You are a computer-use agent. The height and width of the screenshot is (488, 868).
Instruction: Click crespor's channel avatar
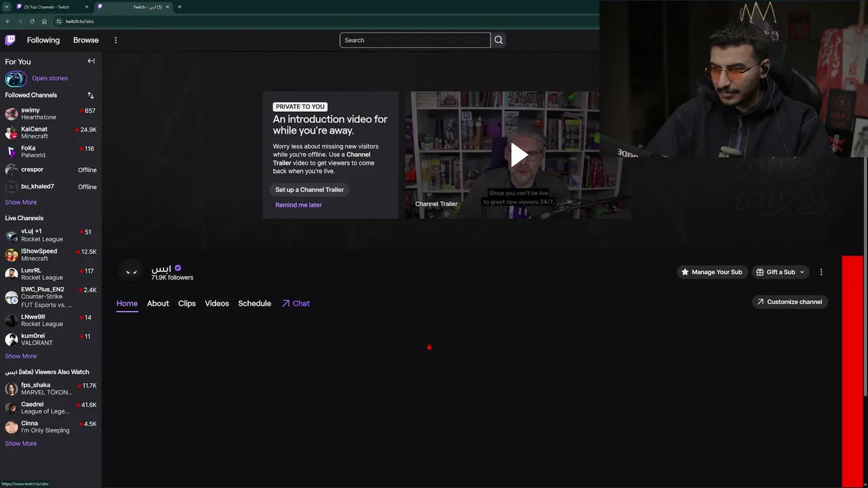coord(12,169)
